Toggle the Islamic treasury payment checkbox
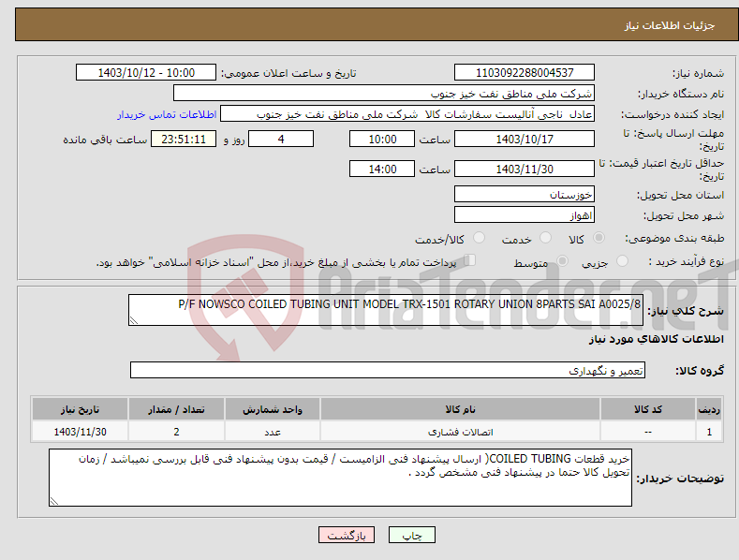739x560 pixels. (470, 260)
